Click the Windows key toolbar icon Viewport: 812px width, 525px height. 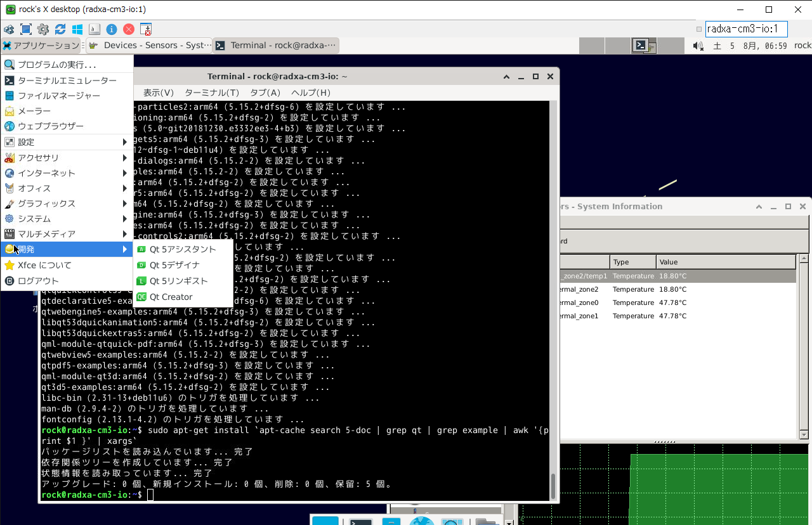click(77, 29)
